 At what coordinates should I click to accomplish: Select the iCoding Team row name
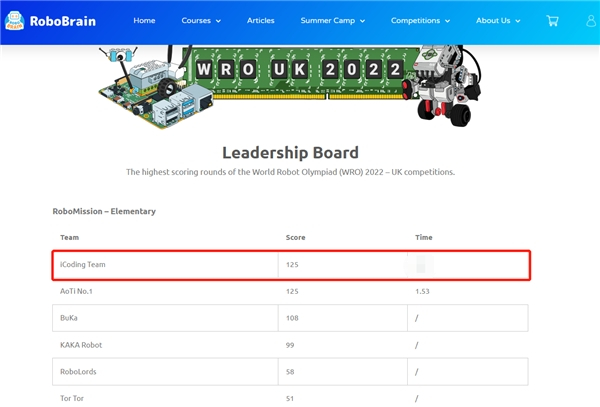[x=83, y=264]
